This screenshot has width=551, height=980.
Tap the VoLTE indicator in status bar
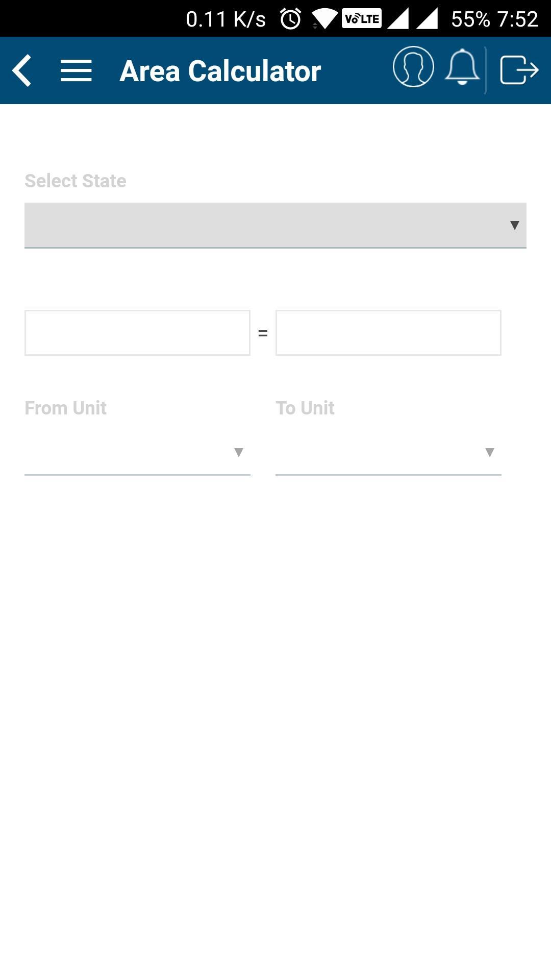(361, 19)
